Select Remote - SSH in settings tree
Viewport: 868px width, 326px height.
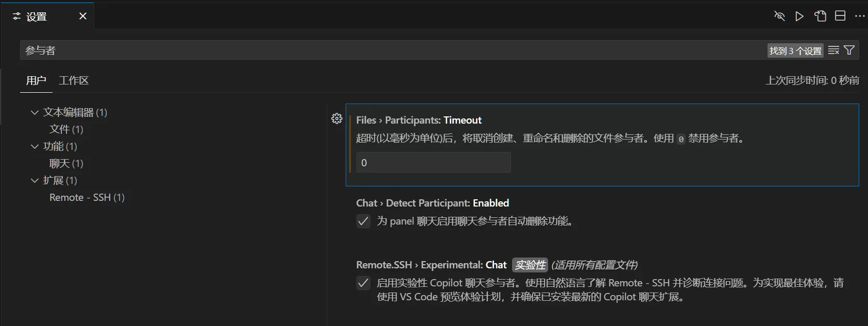coord(87,197)
